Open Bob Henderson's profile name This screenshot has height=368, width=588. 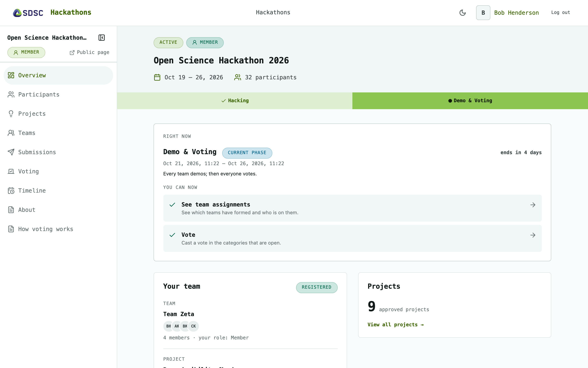(x=516, y=13)
